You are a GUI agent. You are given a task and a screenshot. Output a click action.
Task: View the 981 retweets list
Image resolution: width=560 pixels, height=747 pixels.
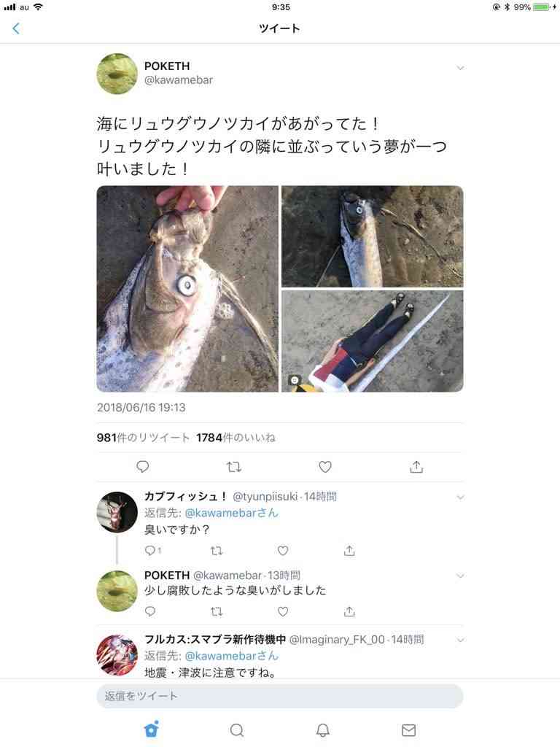coord(143,438)
